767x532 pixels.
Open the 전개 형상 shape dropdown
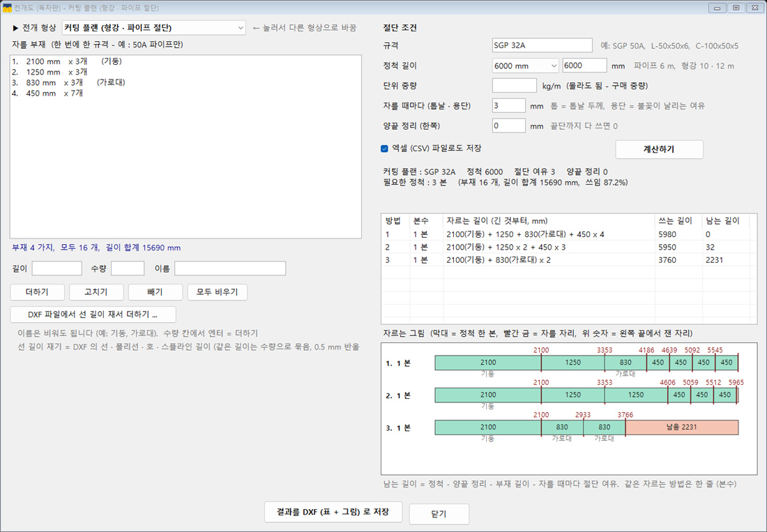pyautogui.click(x=153, y=28)
